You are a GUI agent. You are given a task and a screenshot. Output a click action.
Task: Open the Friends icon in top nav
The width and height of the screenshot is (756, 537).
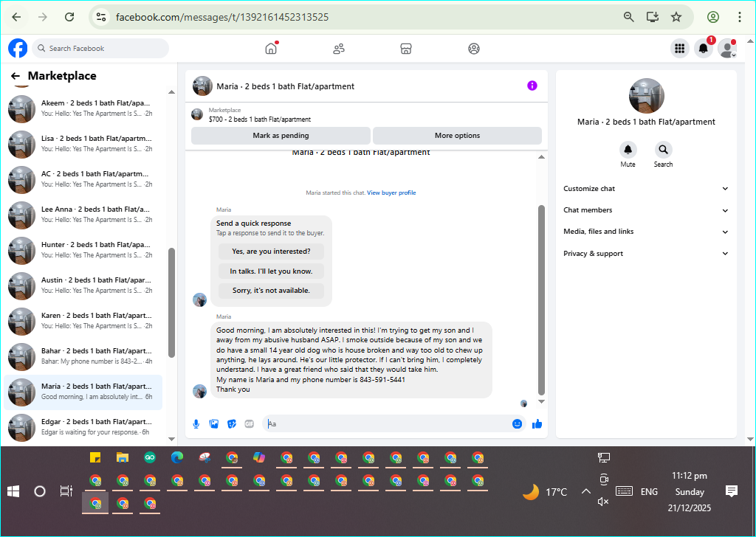pyautogui.click(x=339, y=49)
